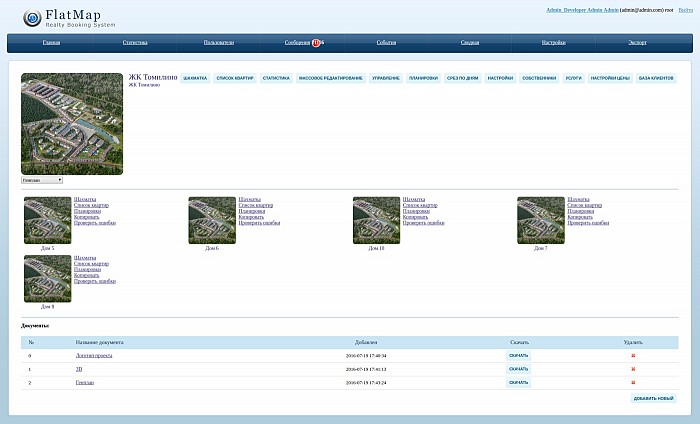Delete the "Логотип проекта" document with red X

click(x=633, y=355)
